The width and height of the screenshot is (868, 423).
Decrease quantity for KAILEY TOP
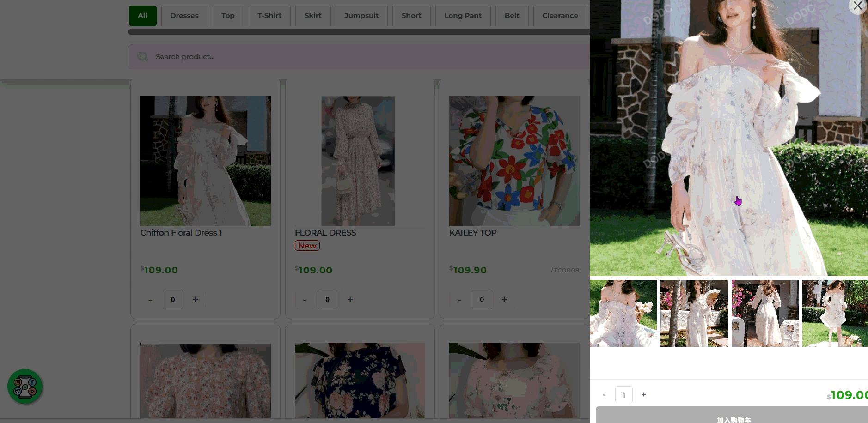click(x=459, y=300)
